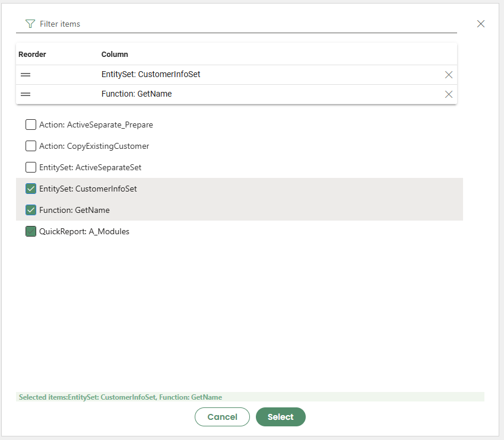This screenshot has width=504, height=440.
Task: Click reorder handle for Function: GetName row
Action: pyautogui.click(x=26, y=94)
